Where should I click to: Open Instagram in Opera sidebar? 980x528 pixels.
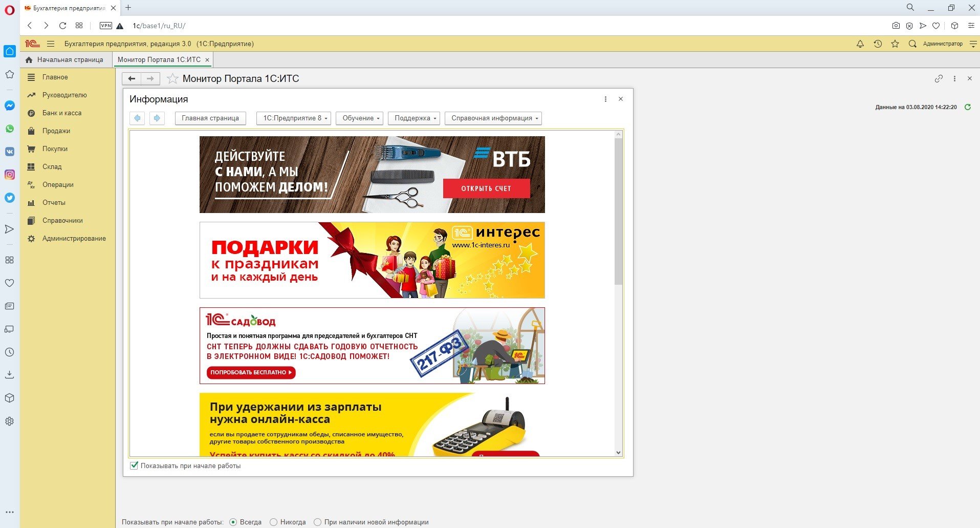pos(10,175)
